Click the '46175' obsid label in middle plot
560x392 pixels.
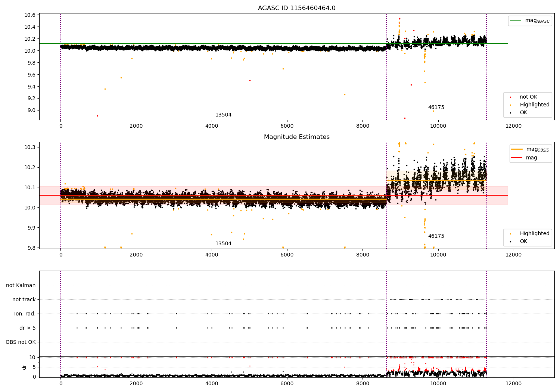436,236
